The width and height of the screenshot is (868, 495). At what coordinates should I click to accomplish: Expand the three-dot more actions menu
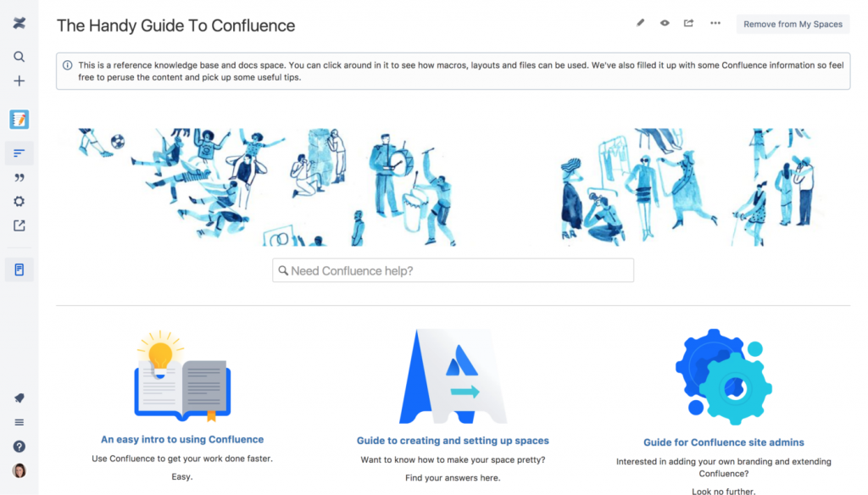(x=715, y=24)
